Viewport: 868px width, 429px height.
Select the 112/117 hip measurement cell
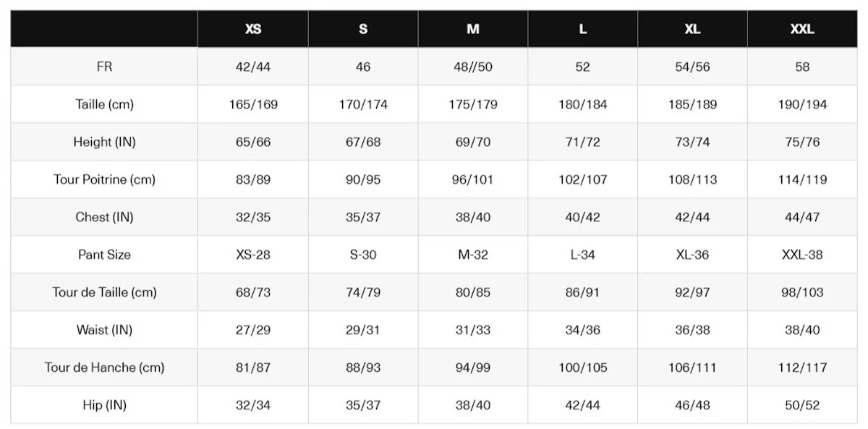(802, 368)
